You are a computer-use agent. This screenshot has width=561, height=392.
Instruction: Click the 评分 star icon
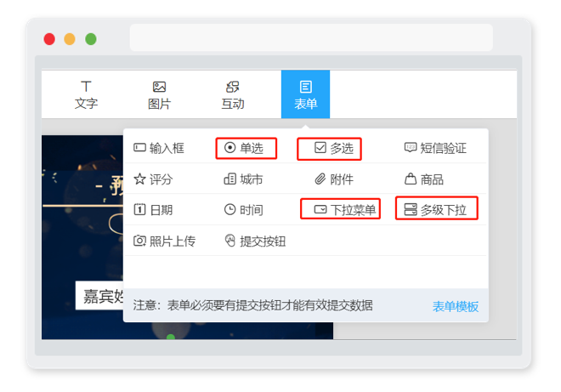click(139, 179)
